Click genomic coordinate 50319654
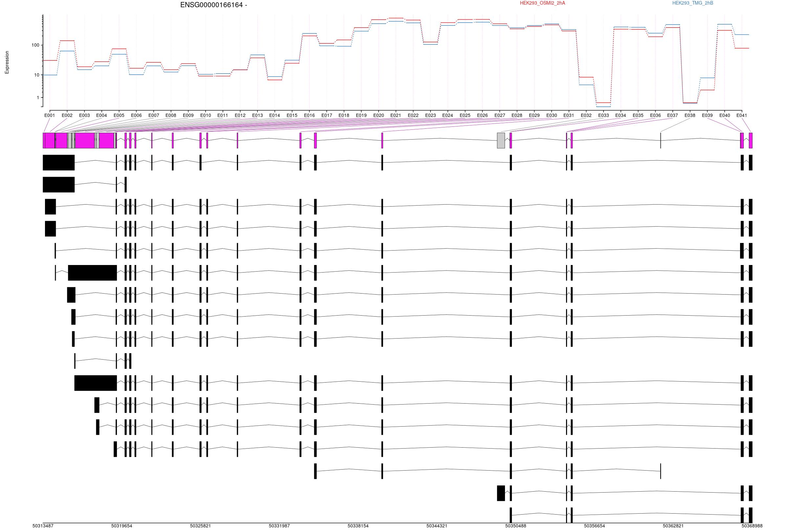This screenshot has width=788, height=532. [122, 526]
